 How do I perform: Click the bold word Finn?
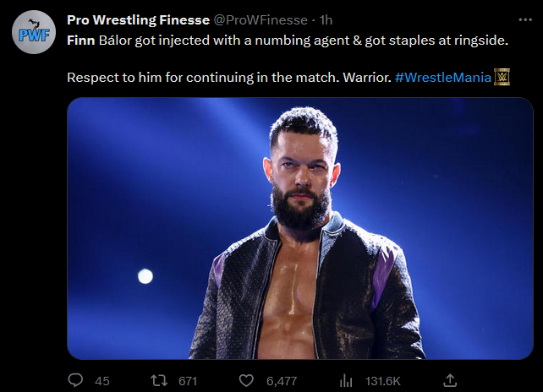pos(80,41)
